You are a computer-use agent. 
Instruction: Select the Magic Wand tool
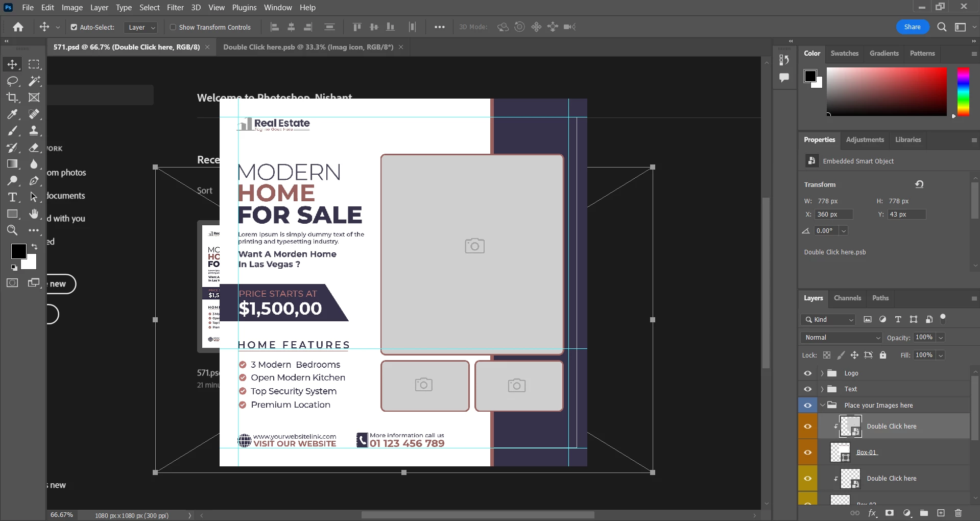point(34,81)
